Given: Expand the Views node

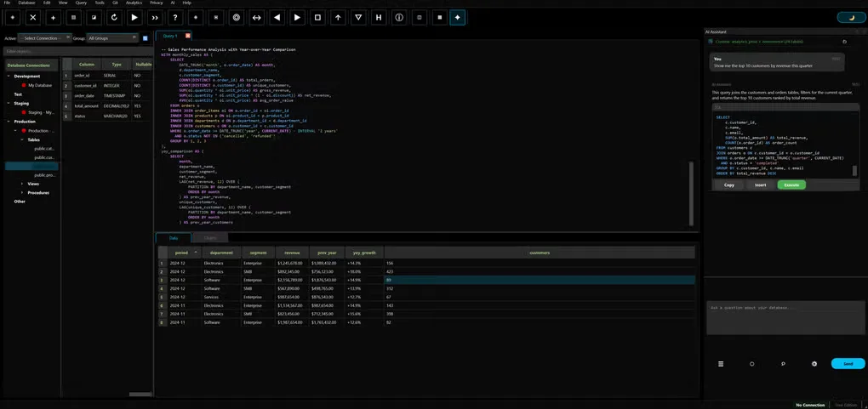Looking at the screenshot, I should click(x=22, y=184).
